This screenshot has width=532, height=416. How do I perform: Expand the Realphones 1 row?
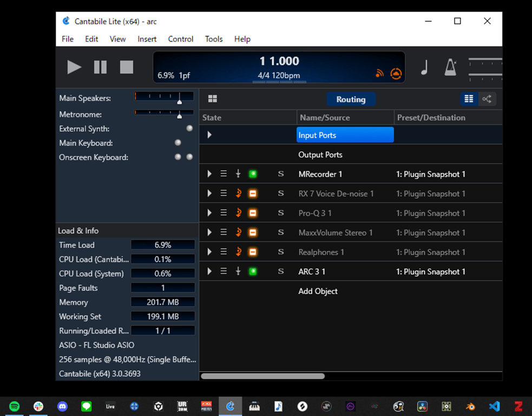point(209,252)
